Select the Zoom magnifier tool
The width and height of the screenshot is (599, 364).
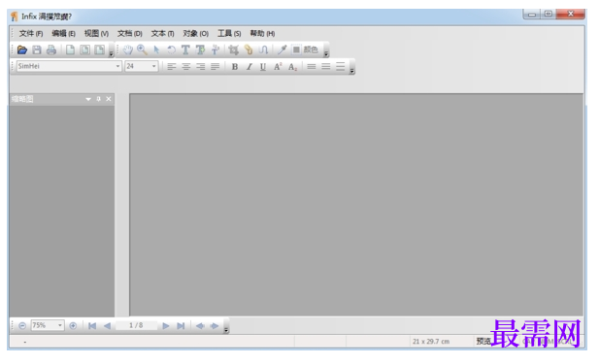coord(142,50)
